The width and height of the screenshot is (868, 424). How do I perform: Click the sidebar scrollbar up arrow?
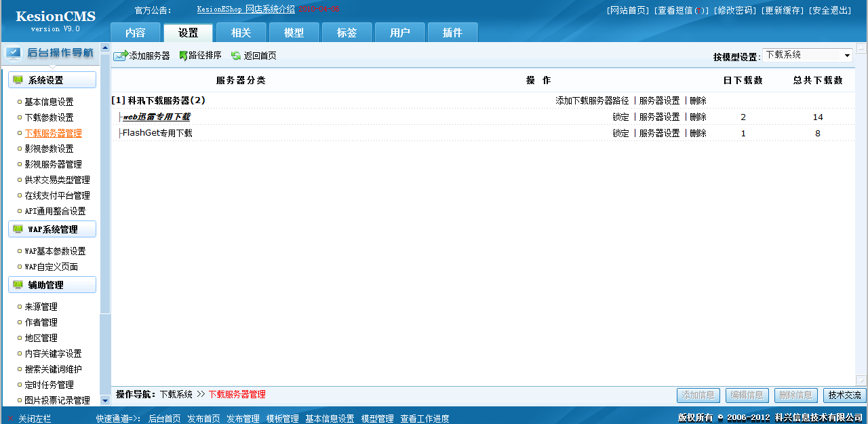coord(105,47)
